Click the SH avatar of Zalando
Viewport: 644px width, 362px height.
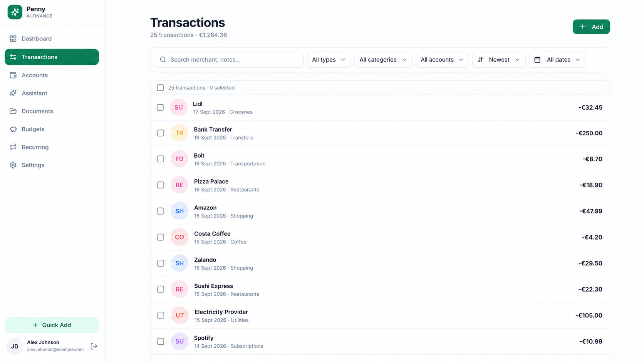[179, 263]
